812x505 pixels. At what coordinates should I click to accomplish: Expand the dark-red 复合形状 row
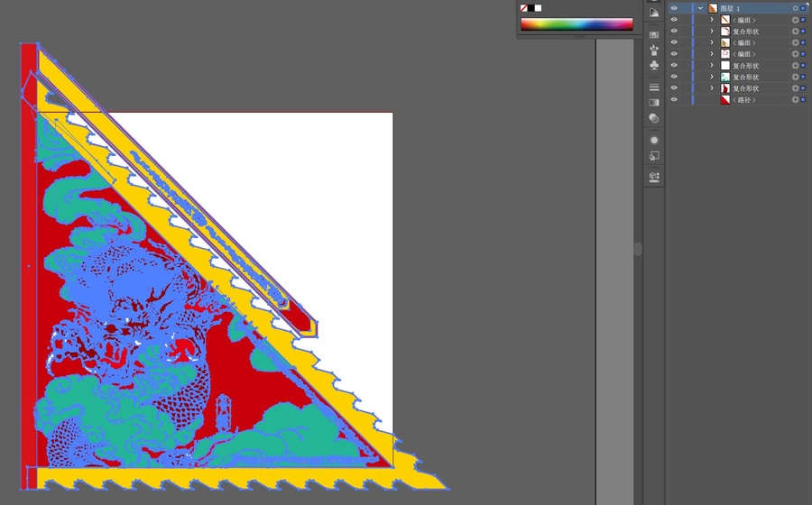click(712, 88)
